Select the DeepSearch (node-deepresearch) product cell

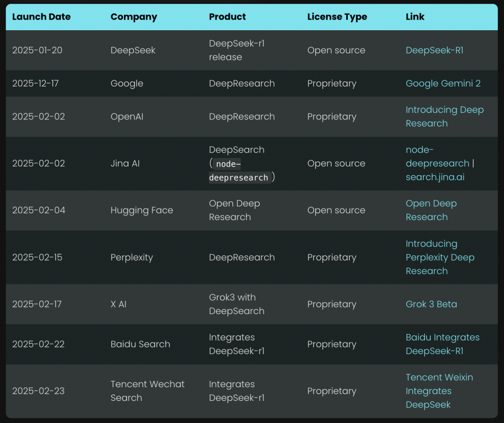point(242,163)
